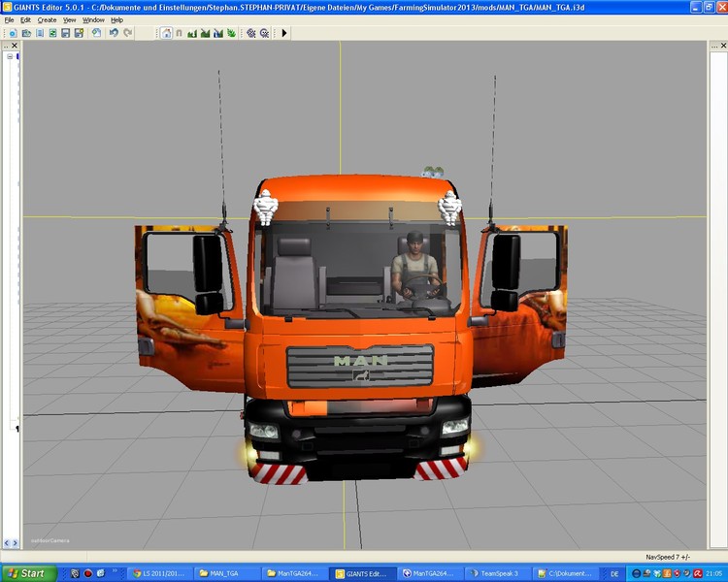Click the page icon left of Undo
This screenshot has width=728, height=582.
pyautogui.click(x=96, y=33)
